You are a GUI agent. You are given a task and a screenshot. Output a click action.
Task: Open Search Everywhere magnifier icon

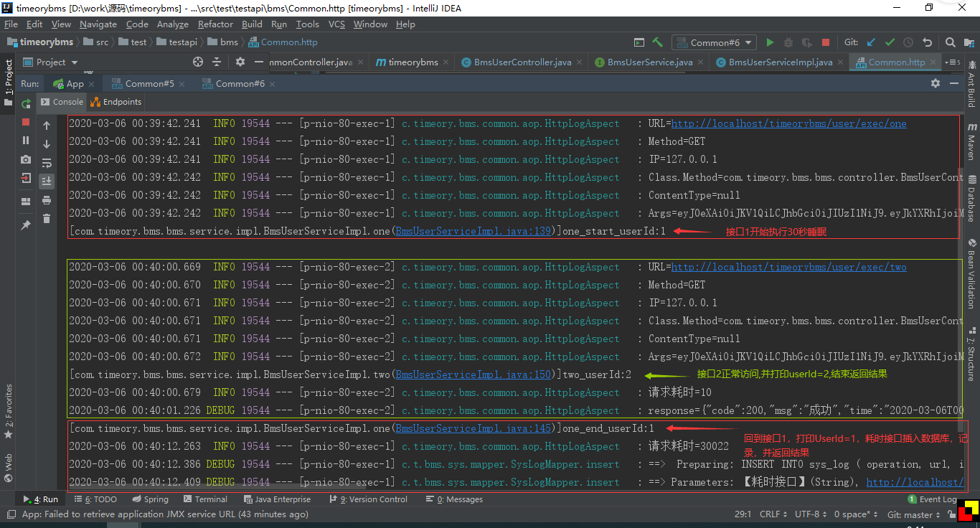click(x=951, y=42)
